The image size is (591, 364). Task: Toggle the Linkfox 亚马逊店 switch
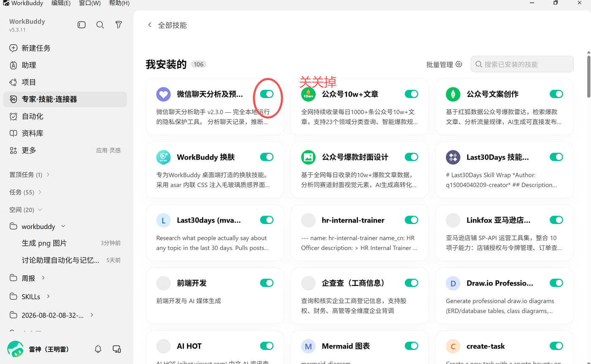point(556,220)
